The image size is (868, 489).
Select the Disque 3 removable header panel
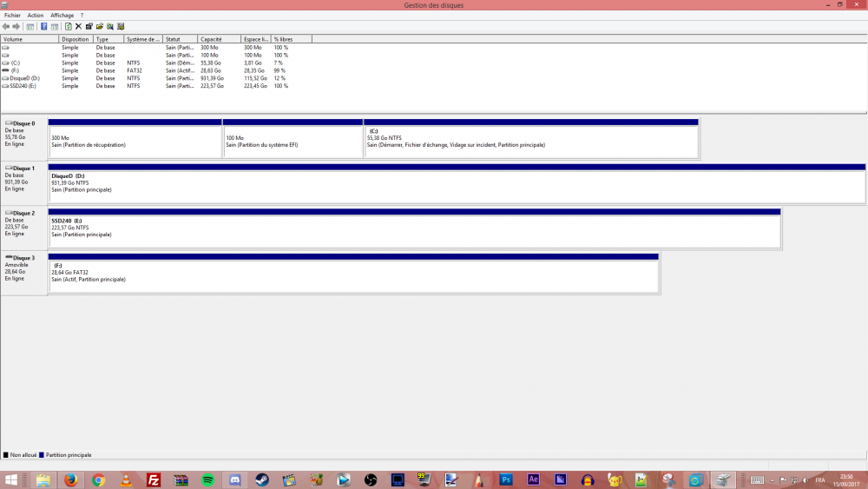[x=23, y=273]
